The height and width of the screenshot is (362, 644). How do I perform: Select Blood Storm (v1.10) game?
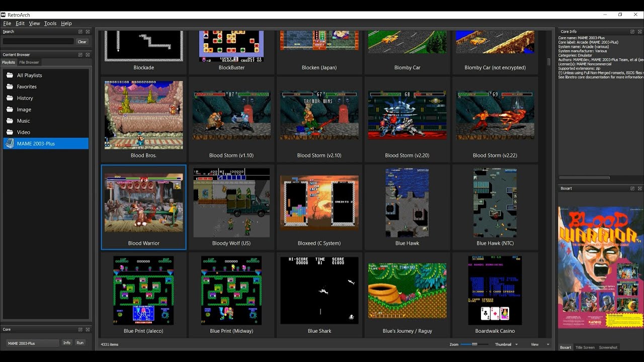click(231, 119)
